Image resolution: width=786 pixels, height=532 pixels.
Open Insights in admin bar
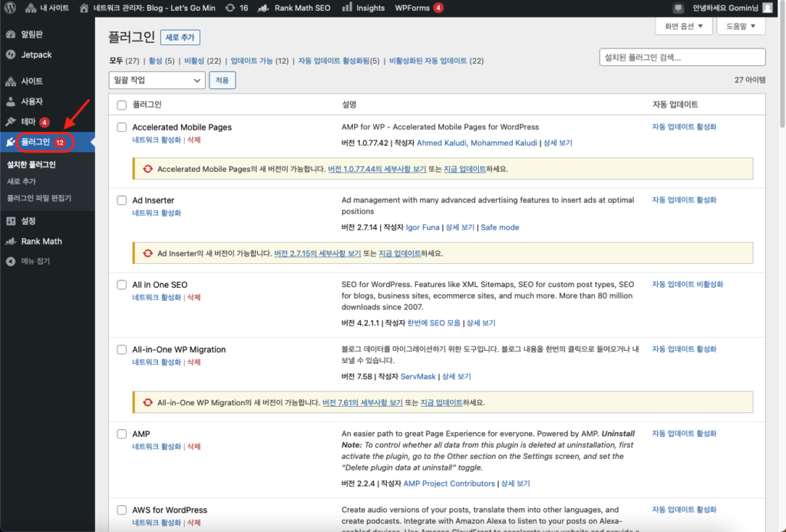click(363, 8)
